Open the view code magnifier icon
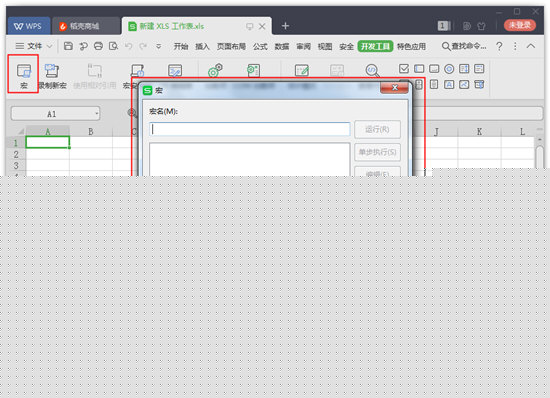 [372, 70]
